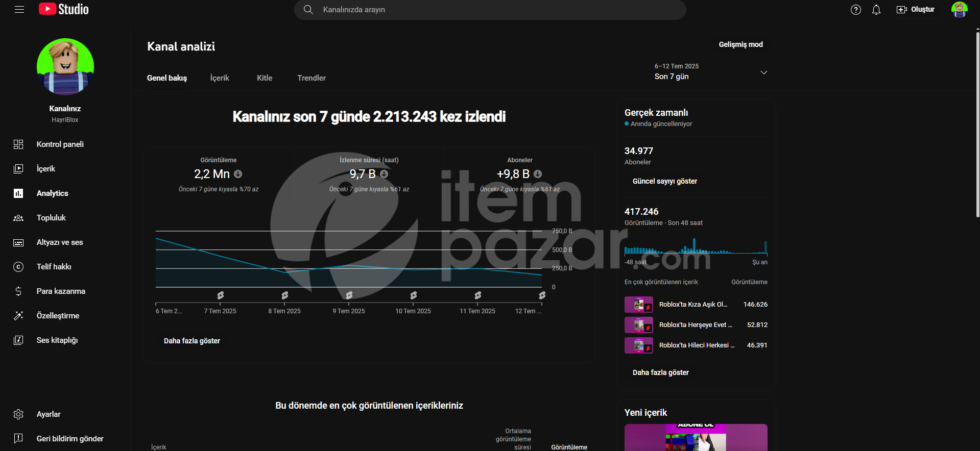
Task: Open the help question mark icon
Action: (856, 10)
